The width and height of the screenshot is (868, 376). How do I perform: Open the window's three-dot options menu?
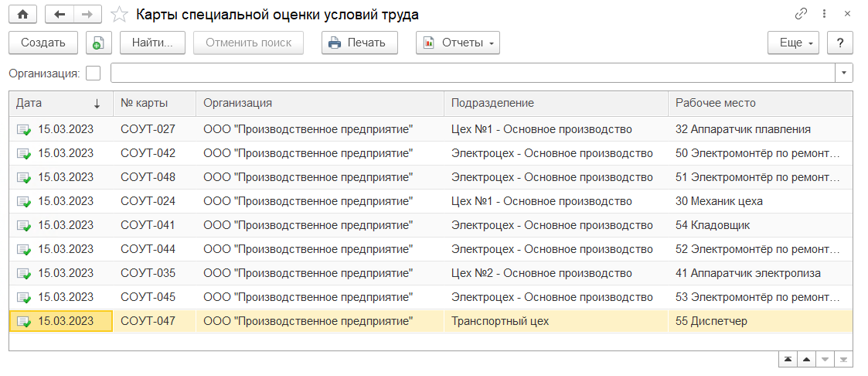[824, 14]
